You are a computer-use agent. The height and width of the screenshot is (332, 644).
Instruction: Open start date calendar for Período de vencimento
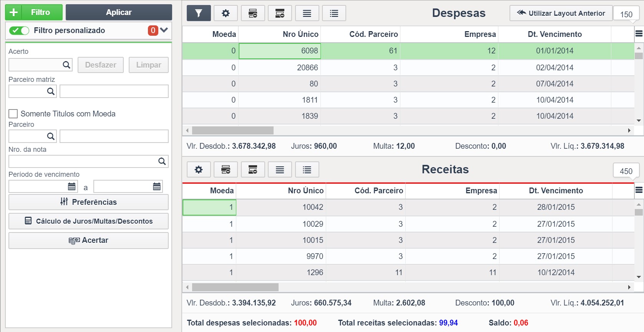[x=71, y=187]
